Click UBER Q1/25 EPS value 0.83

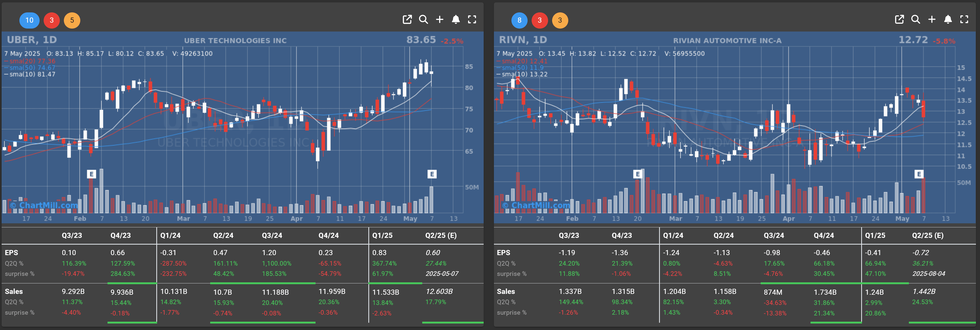(x=379, y=253)
